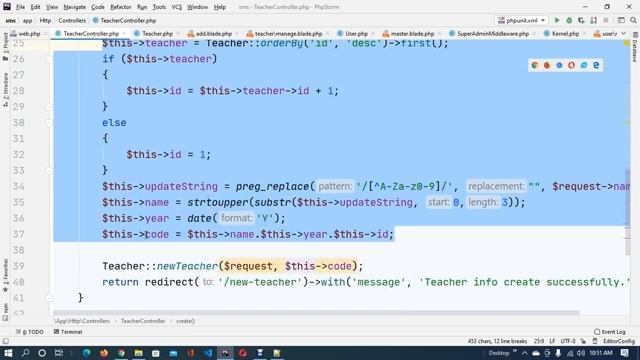Show hidden editor tabs dropdown
Screen dimensions: 640x360
coord(623,33)
